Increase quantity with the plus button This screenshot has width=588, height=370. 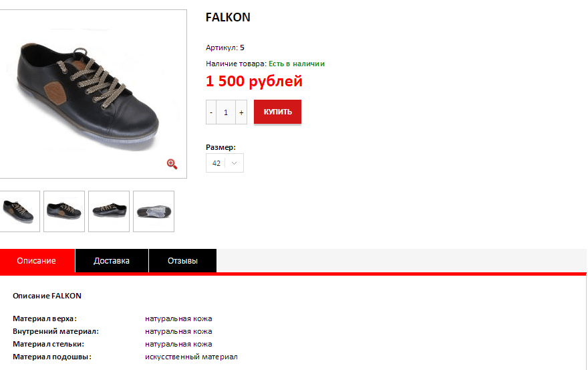click(x=241, y=112)
